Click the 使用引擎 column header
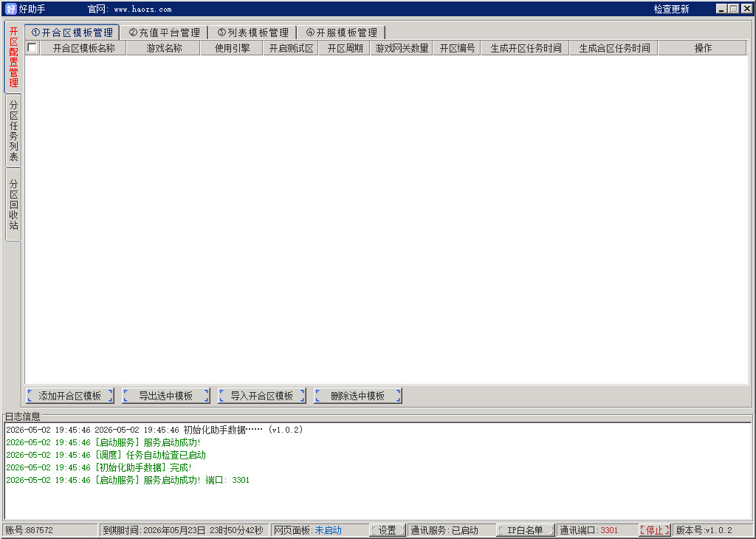 [x=232, y=48]
